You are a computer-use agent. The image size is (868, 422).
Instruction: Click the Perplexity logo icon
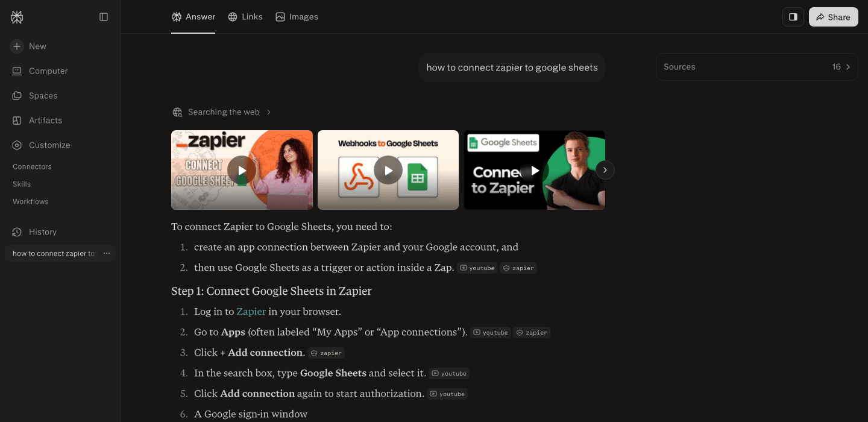point(17,17)
